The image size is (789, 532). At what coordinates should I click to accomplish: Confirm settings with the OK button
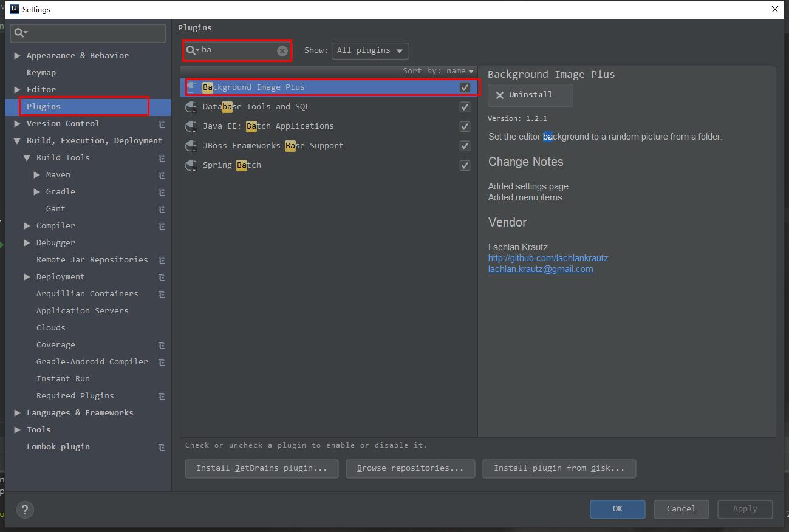click(618, 509)
